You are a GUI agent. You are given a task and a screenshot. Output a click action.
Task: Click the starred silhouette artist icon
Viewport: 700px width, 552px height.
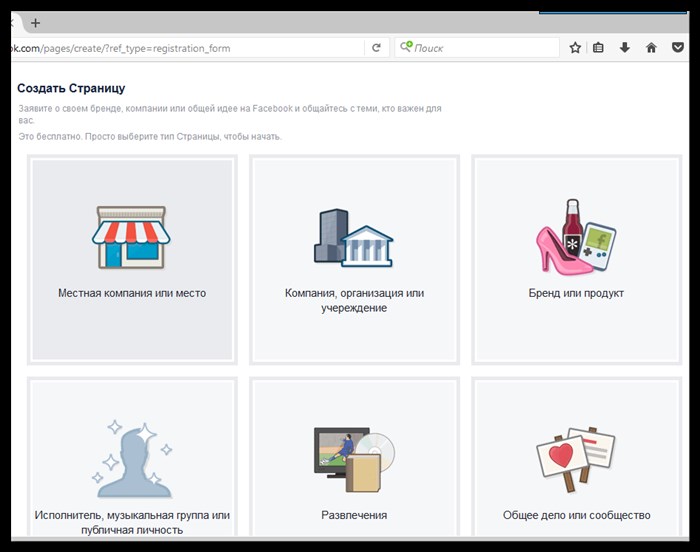[x=132, y=459]
